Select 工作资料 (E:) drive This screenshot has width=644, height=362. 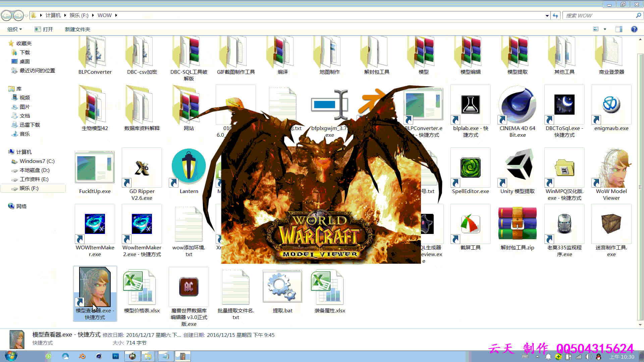pos(34,179)
